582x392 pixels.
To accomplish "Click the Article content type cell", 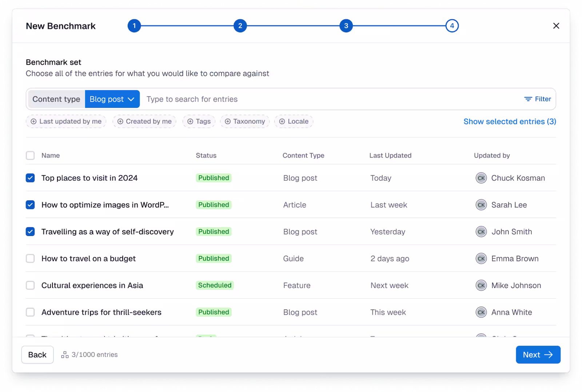I will click(295, 205).
